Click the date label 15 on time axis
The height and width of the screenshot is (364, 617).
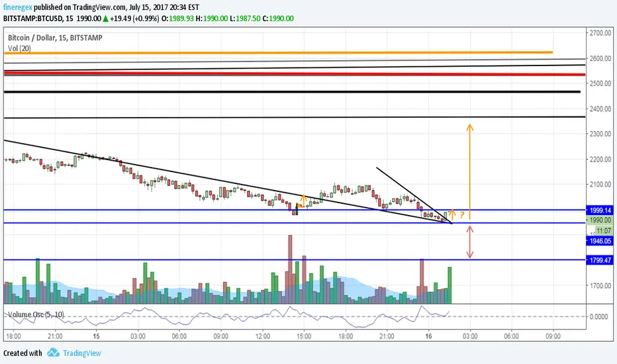97,336
